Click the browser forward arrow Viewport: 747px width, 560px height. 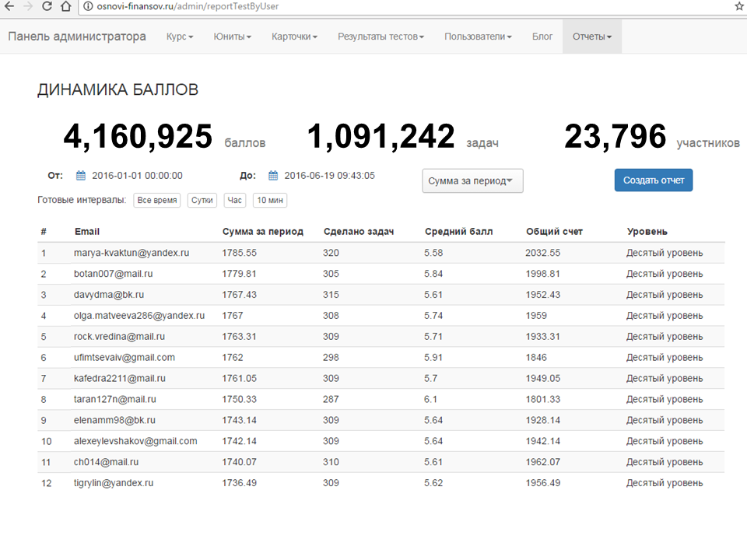pyautogui.click(x=28, y=6)
